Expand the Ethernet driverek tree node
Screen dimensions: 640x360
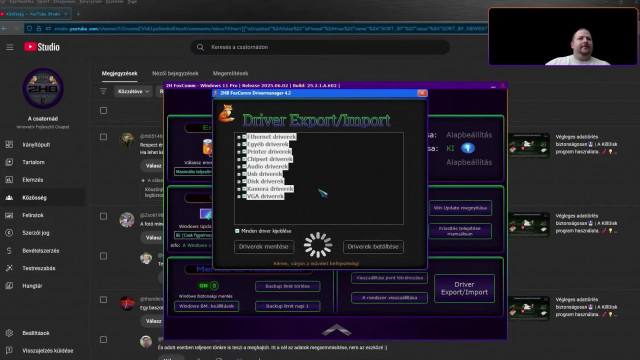tap(239, 137)
